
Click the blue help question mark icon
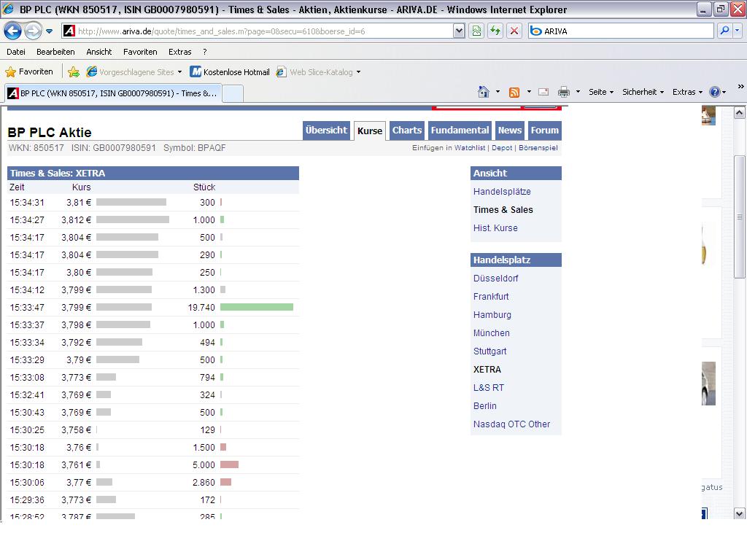715,92
